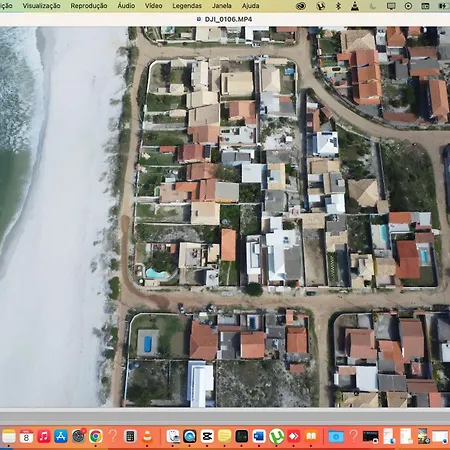
Task: Open the Reprodução menu
Action: pyautogui.click(x=89, y=6)
